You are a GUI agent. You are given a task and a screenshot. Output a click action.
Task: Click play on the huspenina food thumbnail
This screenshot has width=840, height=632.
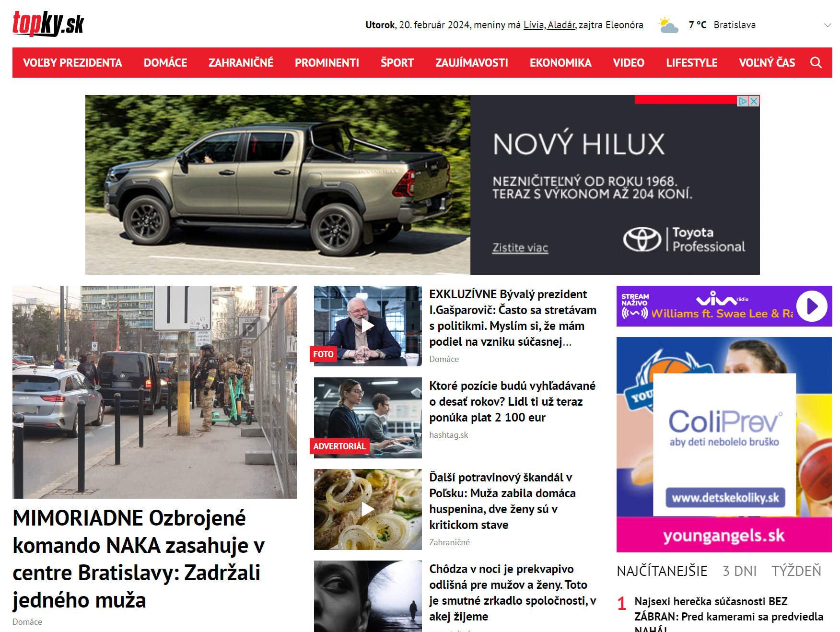(367, 509)
